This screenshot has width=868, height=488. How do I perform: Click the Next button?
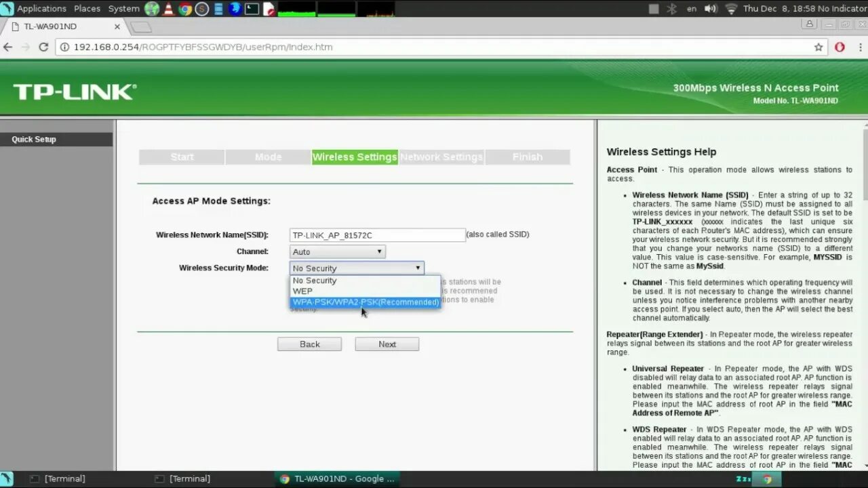pyautogui.click(x=387, y=344)
